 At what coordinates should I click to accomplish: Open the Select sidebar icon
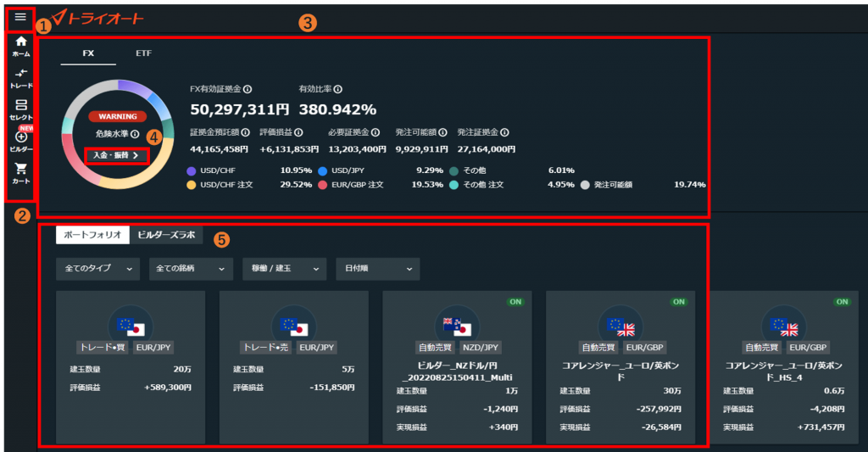(x=21, y=109)
